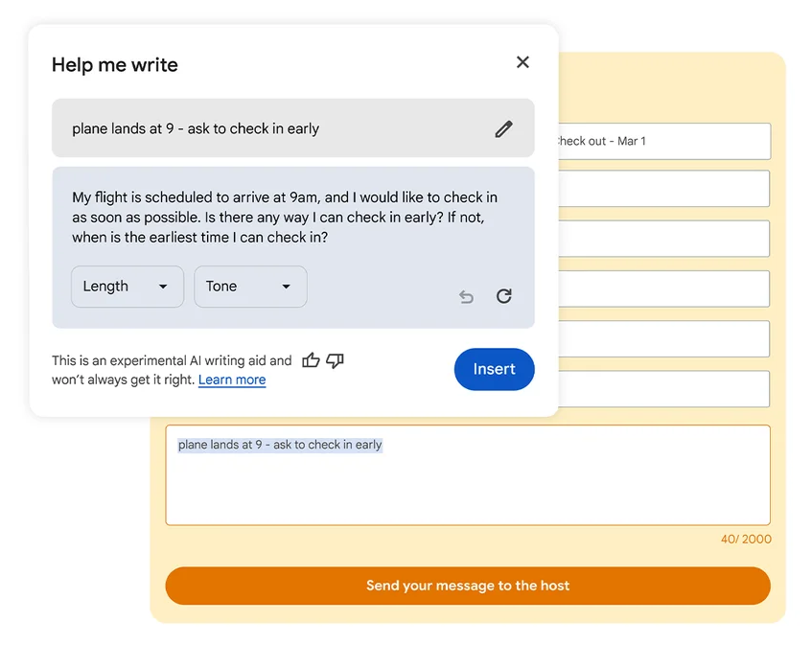Open the Learn more link
This screenshot has width=812, height=645.
click(x=232, y=380)
